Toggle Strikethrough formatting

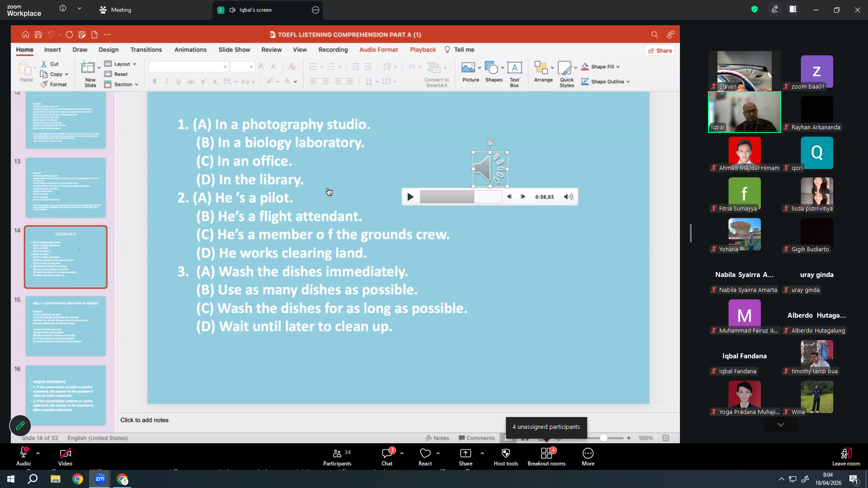coord(191,81)
